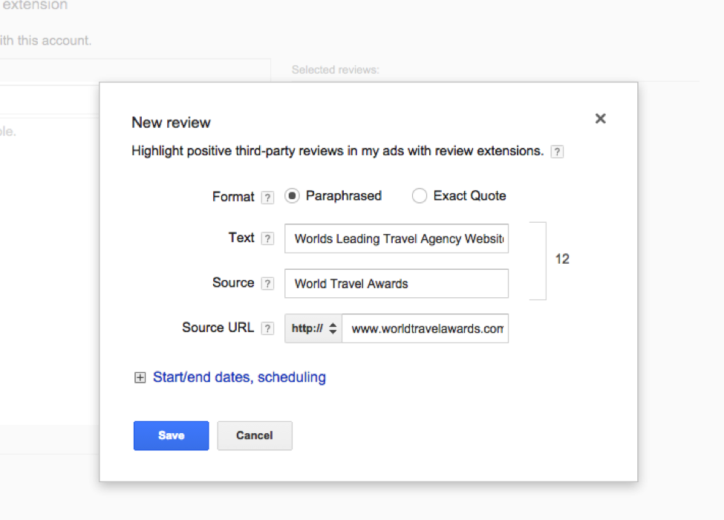Focus the Source input field

397,284
